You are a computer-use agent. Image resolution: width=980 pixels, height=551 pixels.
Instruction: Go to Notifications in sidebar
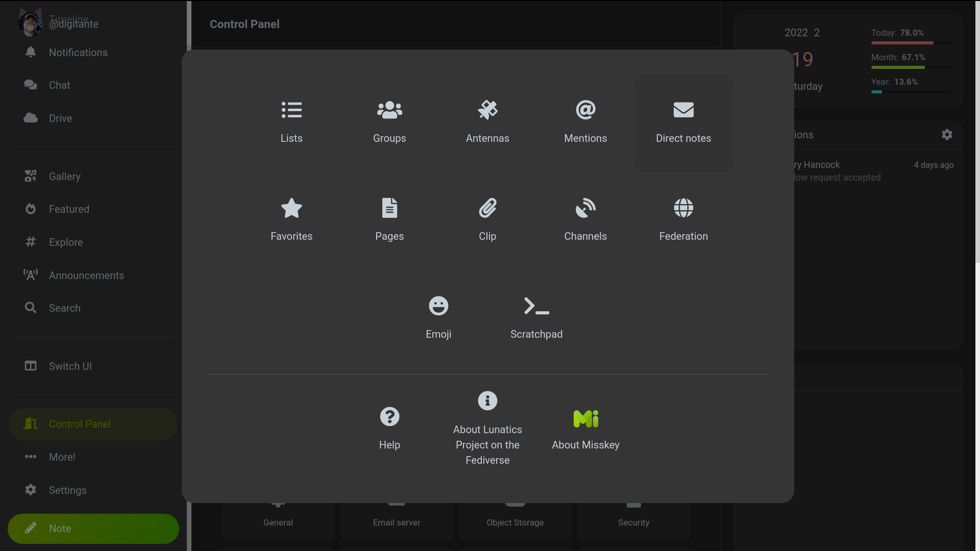[78, 53]
